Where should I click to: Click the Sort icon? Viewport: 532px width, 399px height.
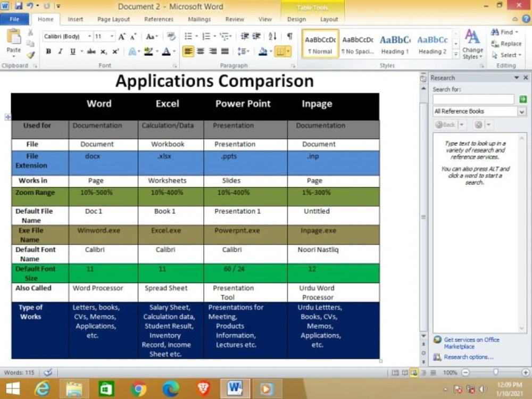[x=272, y=36]
